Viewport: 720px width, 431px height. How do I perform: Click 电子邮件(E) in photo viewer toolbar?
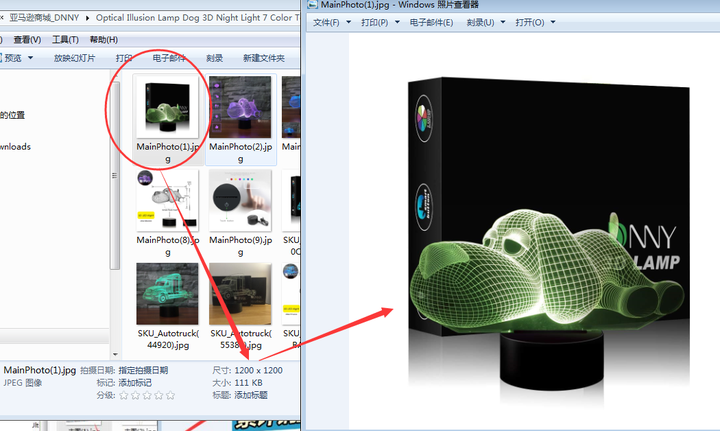click(x=431, y=22)
